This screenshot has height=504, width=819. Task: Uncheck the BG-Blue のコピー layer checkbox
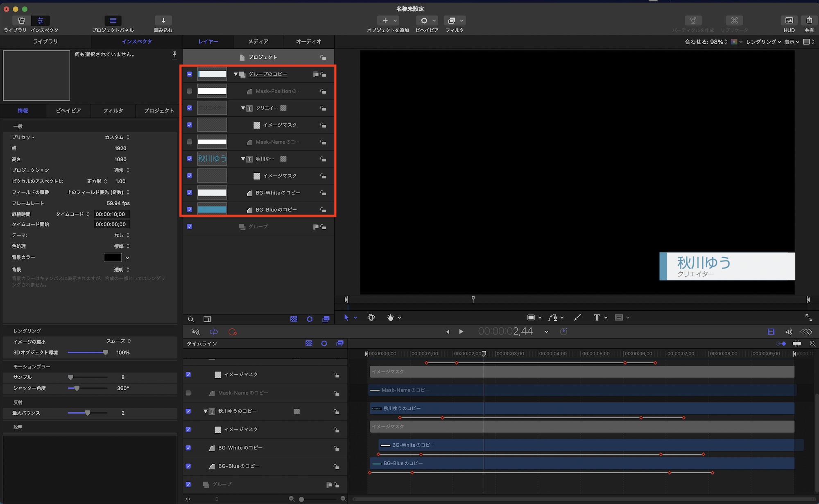pyautogui.click(x=190, y=210)
